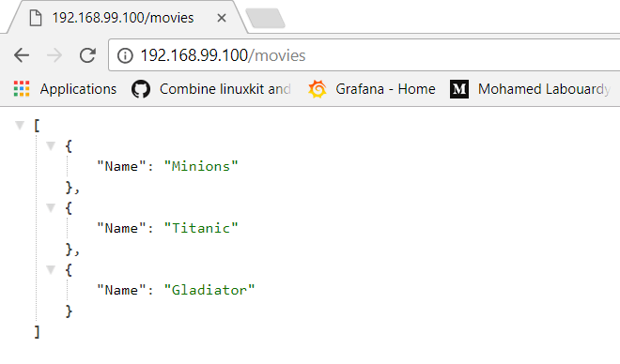Viewport: 620px width, 364px height.
Task: Click the browser back arrow
Action: click(x=22, y=55)
